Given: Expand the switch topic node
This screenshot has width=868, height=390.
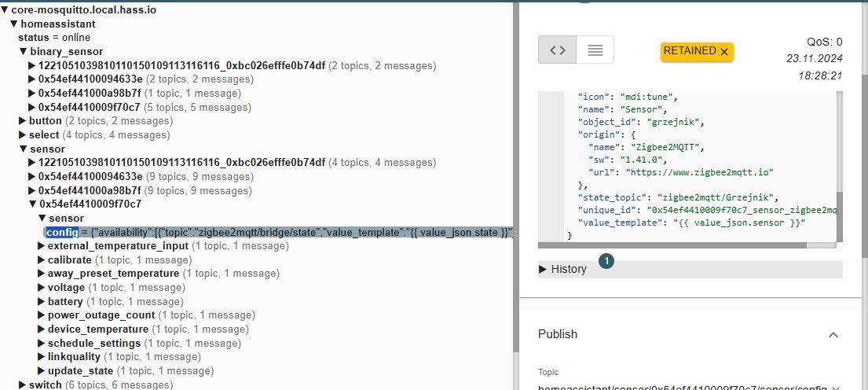Looking at the screenshot, I should tap(23, 384).
